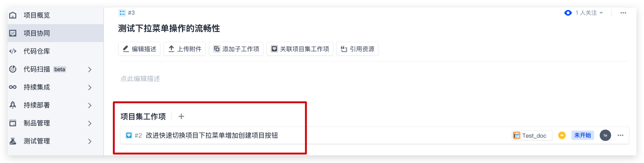The width and height of the screenshot is (644, 163).
Task: Change the 未开始 status tag
Action: point(582,135)
